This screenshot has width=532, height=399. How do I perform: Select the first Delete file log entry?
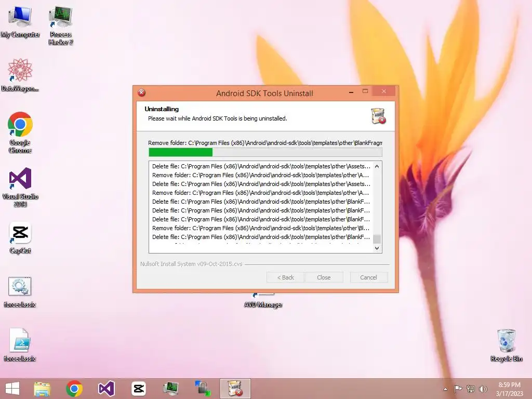[261, 166]
